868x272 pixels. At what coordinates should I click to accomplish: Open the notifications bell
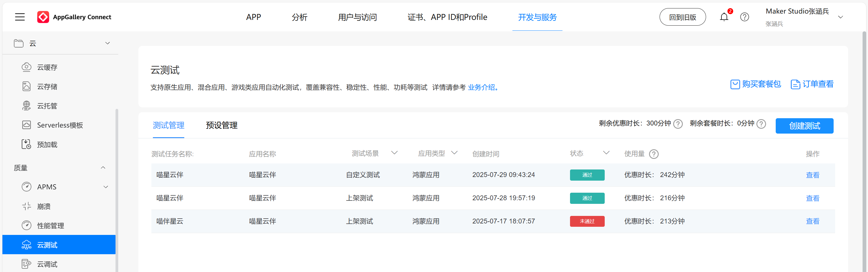pyautogui.click(x=724, y=17)
